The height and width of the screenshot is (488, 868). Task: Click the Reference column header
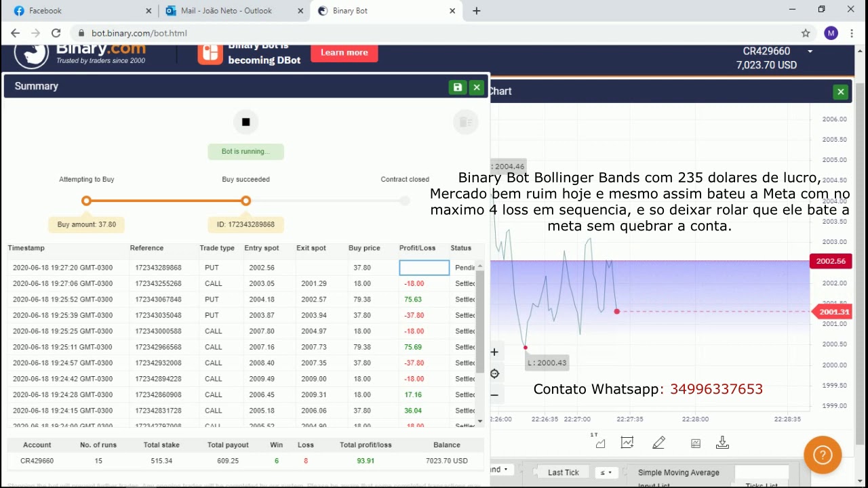146,248
